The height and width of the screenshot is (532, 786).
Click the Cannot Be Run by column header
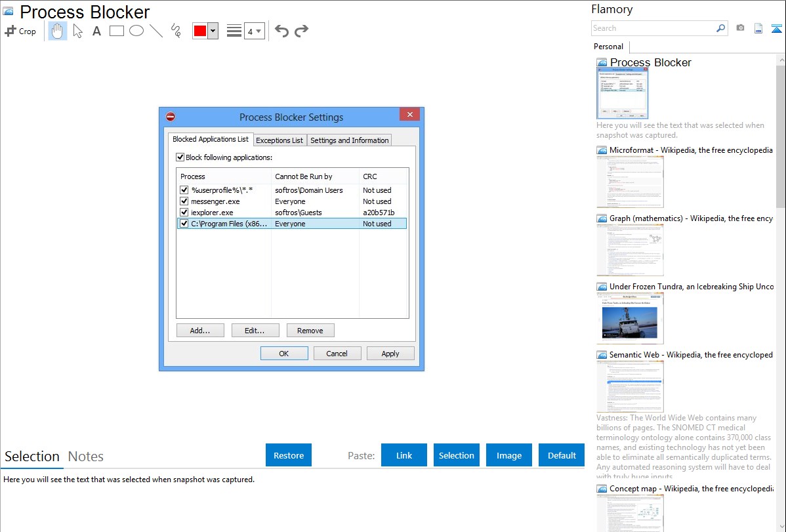pos(316,176)
